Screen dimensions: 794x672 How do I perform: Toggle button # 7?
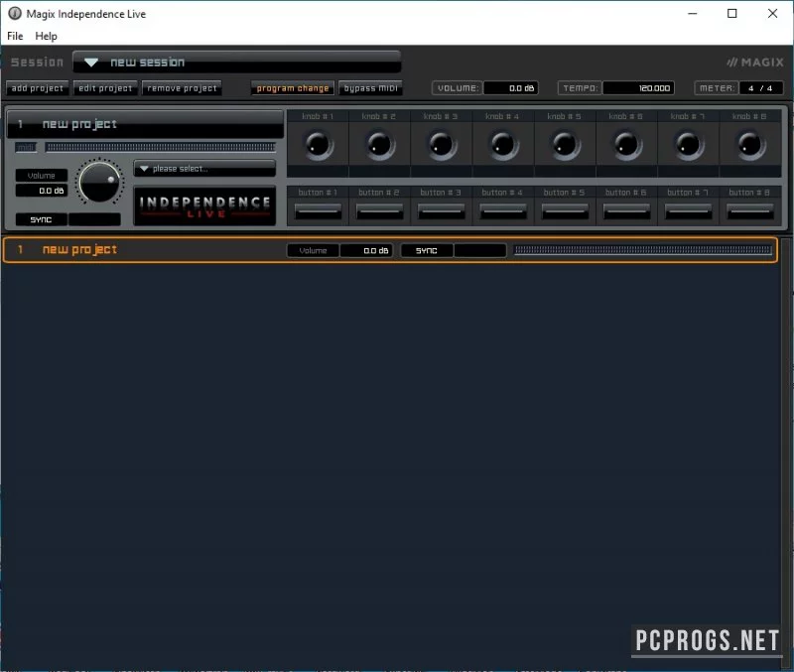point(689,211)
